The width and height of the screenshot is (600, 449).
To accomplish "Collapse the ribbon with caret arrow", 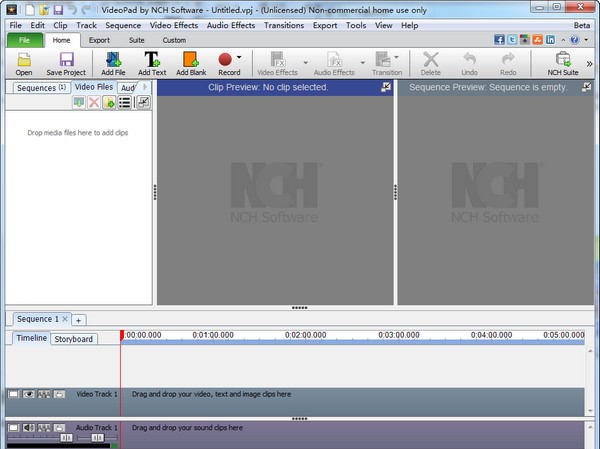I will [563, 40].
